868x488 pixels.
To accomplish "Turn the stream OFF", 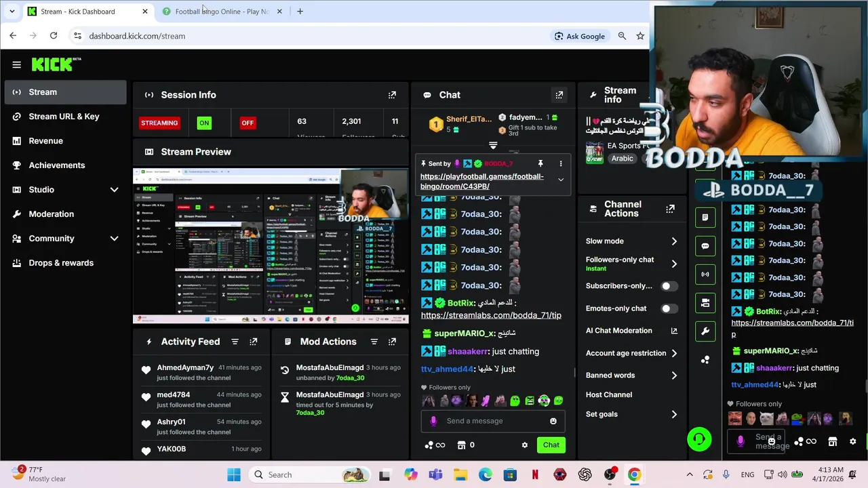I will point(248,123).
